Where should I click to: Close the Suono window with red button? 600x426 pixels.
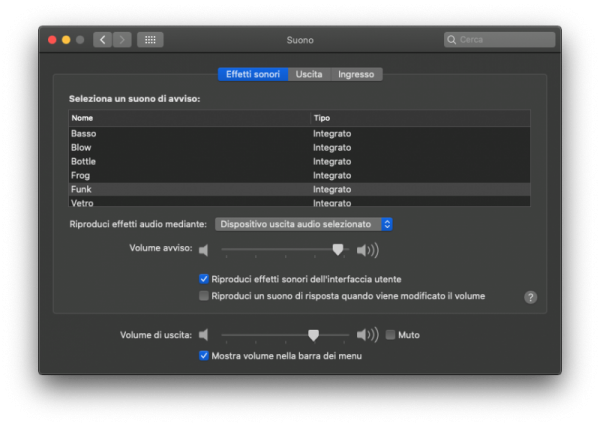click(52, 40)
